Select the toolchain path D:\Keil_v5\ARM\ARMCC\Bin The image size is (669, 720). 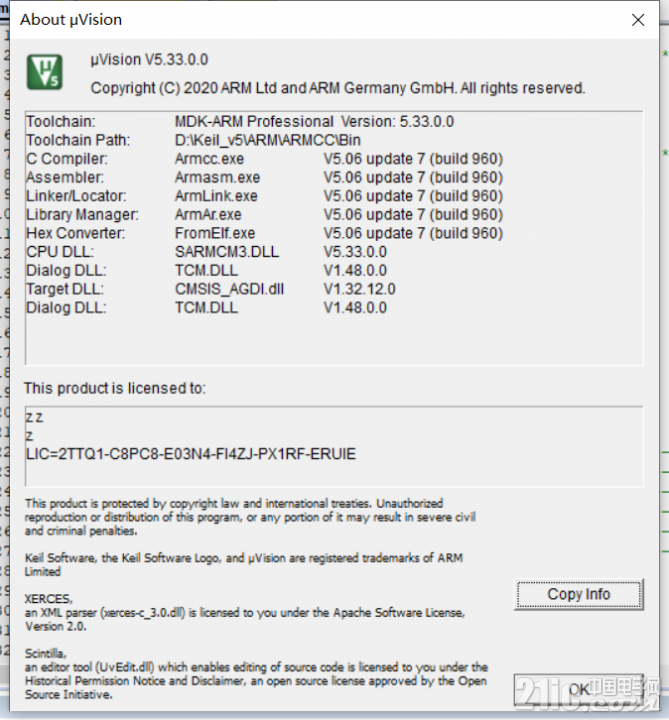tap(268, 140)
